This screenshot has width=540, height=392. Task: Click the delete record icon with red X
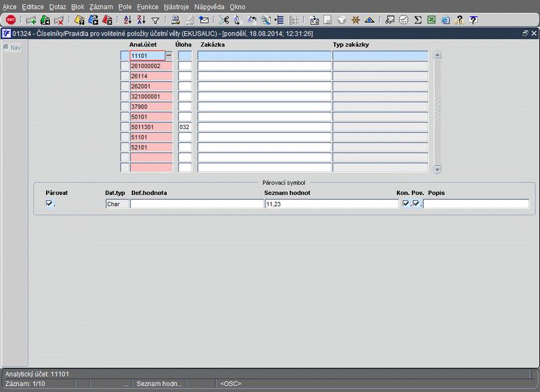point(59,20)
